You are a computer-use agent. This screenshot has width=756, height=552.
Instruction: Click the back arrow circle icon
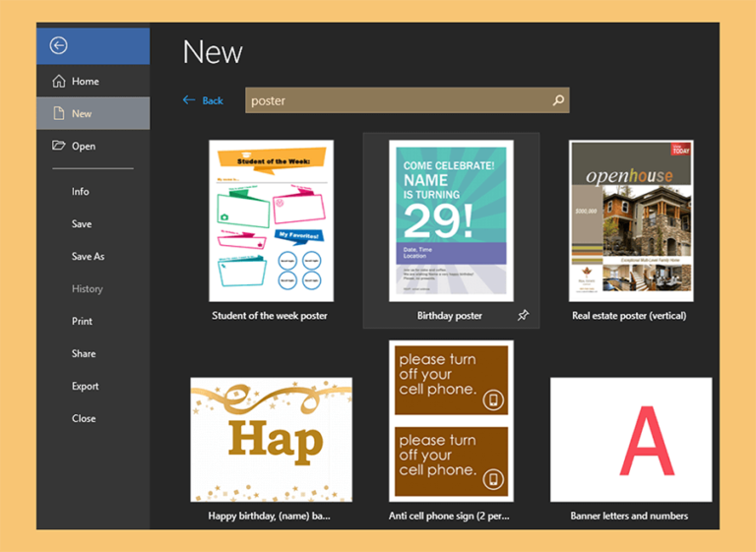58,46
